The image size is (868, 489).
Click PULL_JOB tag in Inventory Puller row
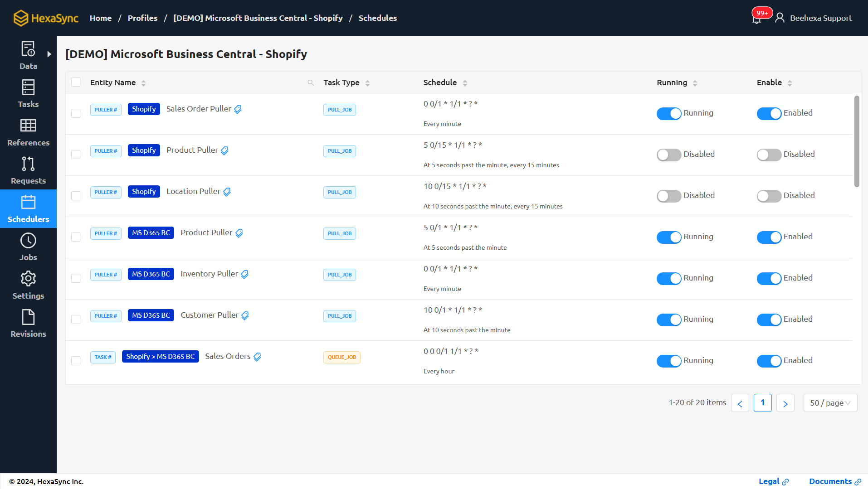point(339,275)
